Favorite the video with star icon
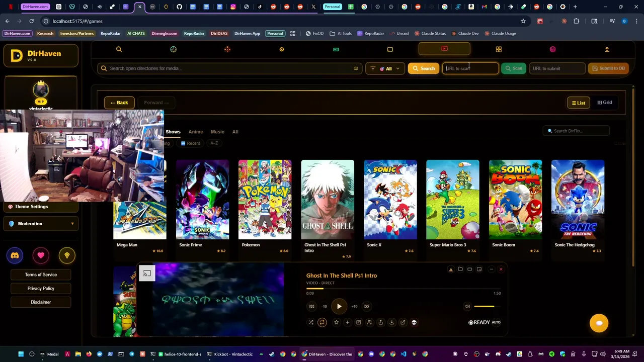Image resolution: width=644 pixels, height=362 pixels. tap(336, 322)
